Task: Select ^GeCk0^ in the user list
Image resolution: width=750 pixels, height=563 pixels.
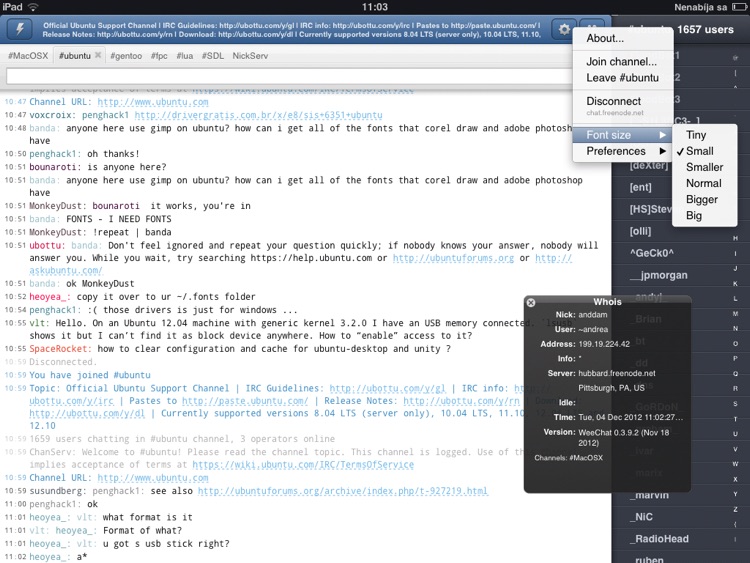Action: click(x=652, y=253)
